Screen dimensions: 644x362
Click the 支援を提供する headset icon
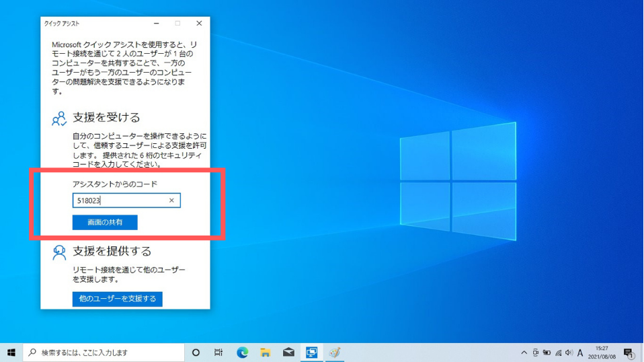59,252
